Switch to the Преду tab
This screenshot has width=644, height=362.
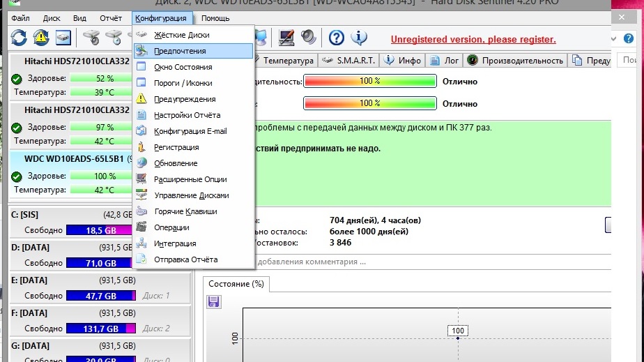click(x=590, y=61)
